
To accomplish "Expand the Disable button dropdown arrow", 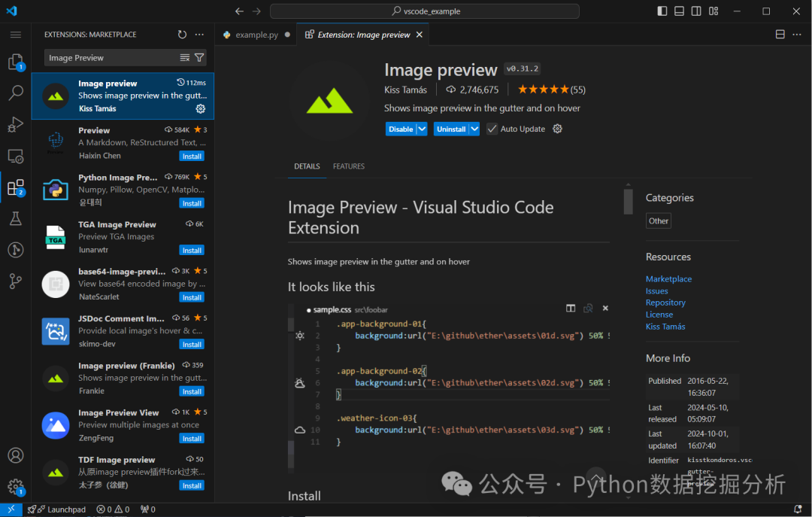I will (422, 129).
